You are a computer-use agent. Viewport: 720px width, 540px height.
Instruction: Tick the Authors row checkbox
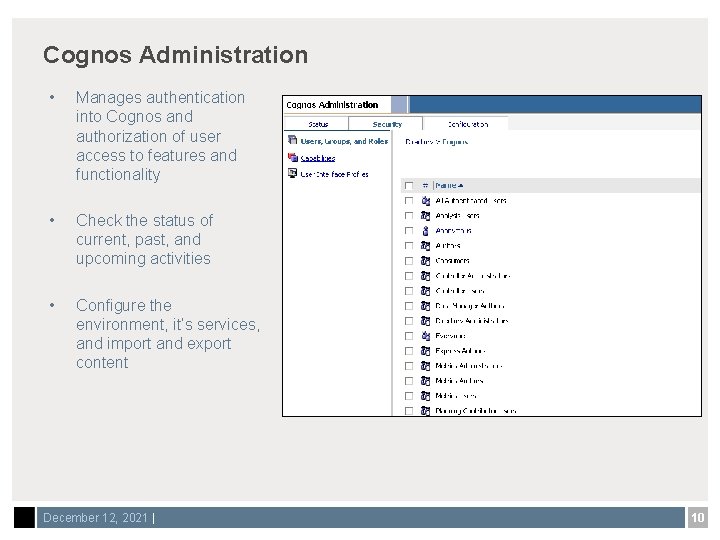click(409, 246)
